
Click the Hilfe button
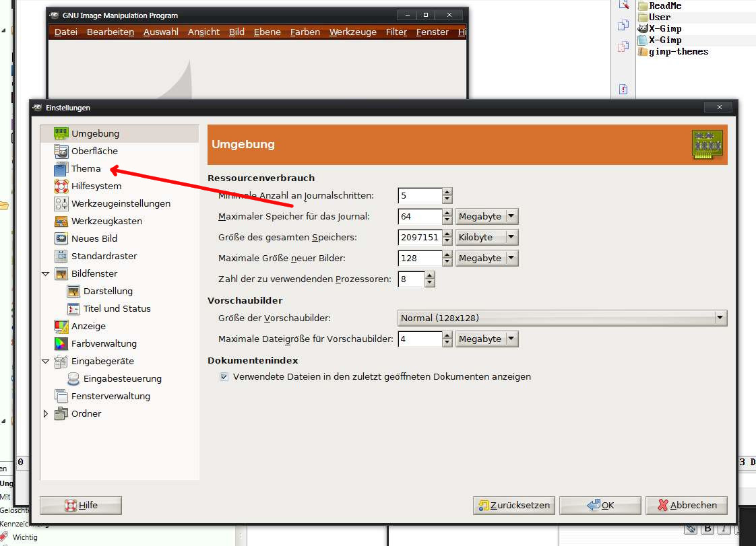pos(81,506)
